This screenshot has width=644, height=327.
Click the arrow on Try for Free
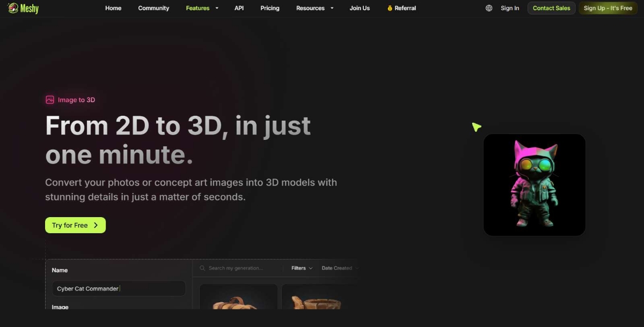96,225
